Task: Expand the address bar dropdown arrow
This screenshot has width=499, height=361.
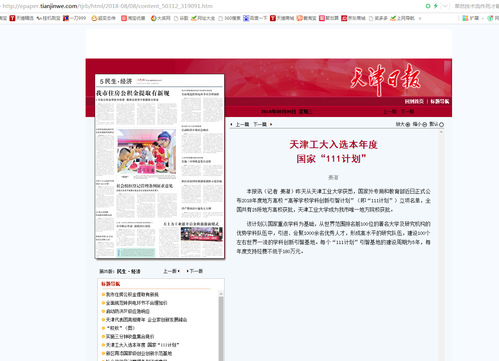Action: pyautogui.click(x=445, y=6)
